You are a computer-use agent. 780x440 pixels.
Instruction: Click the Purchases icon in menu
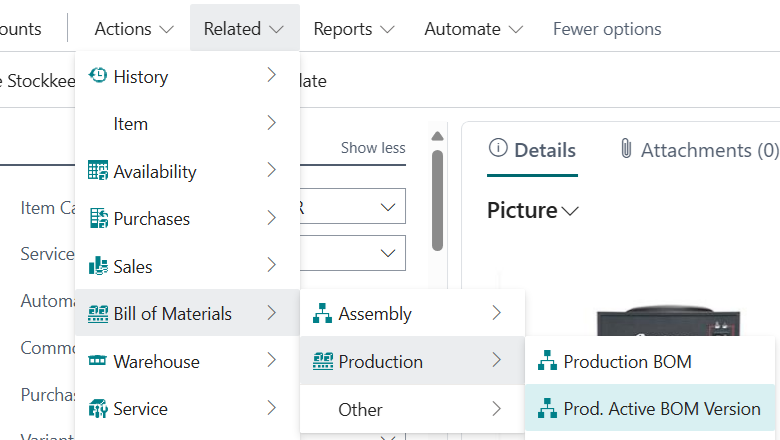[98, 218]
